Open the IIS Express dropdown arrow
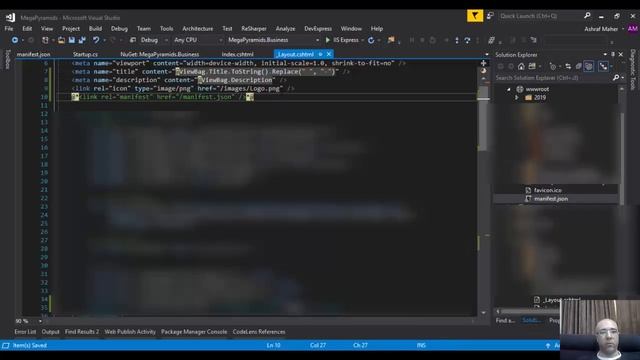 coord(362,40)
